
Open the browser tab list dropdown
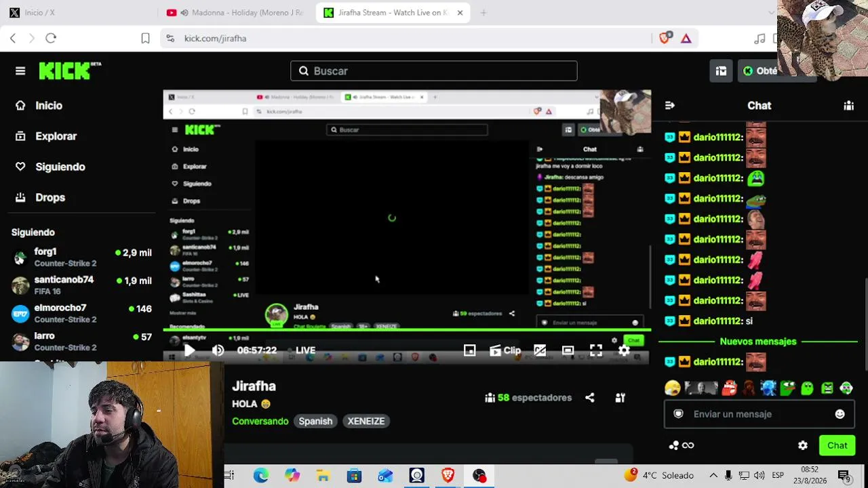click(771, 12)
